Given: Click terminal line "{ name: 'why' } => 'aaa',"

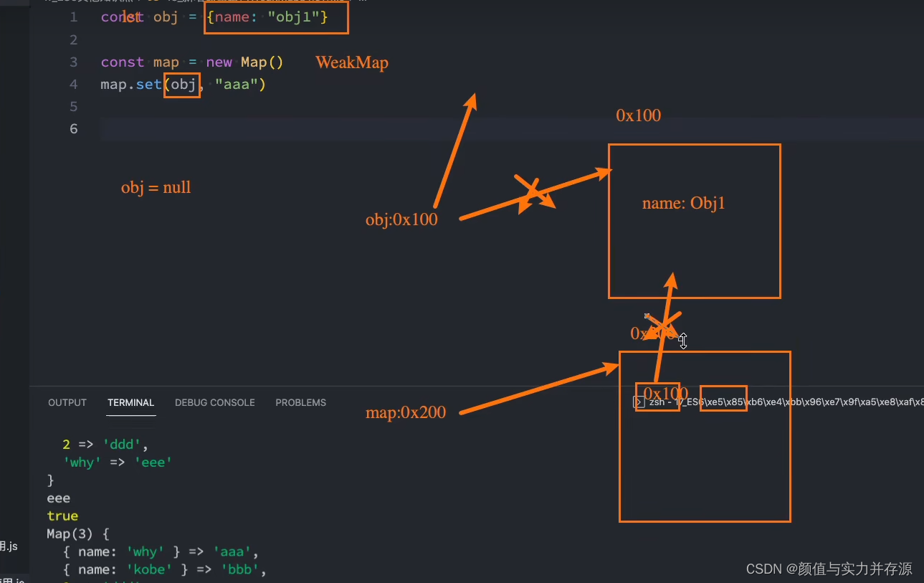Looking at the screenshot, I should pos(161,551).
